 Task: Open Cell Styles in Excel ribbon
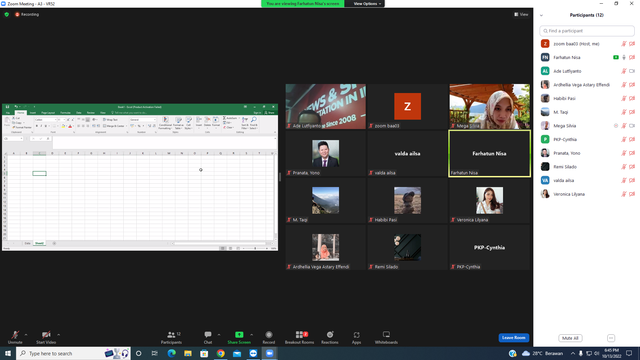pyautogui.click(x=188, y=123)
